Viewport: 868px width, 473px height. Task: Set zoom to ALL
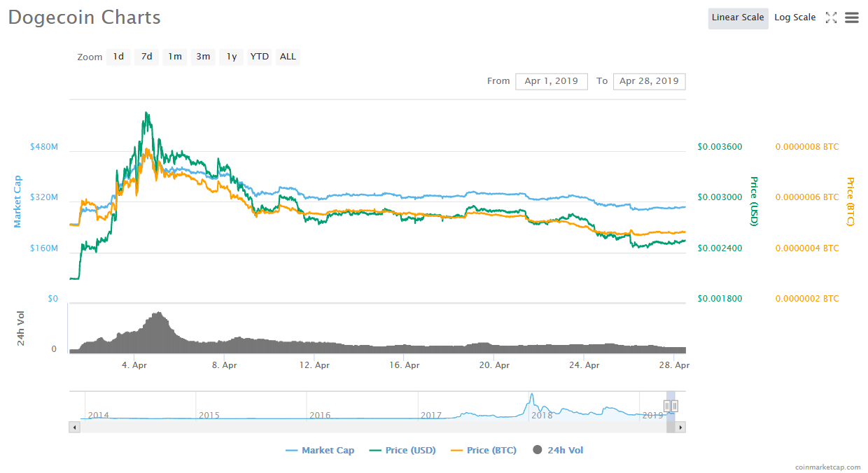(x=288, y=57)
